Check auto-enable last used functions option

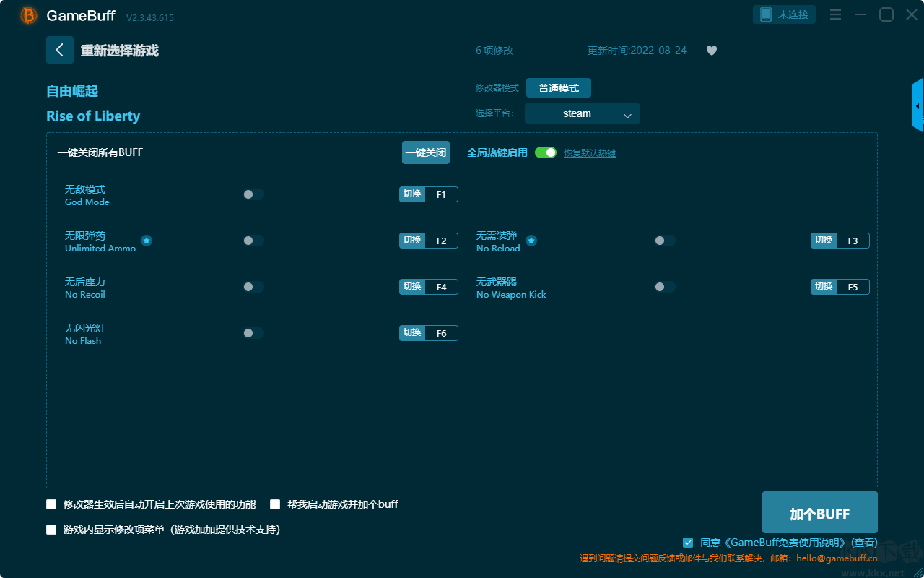click(51, 504)
